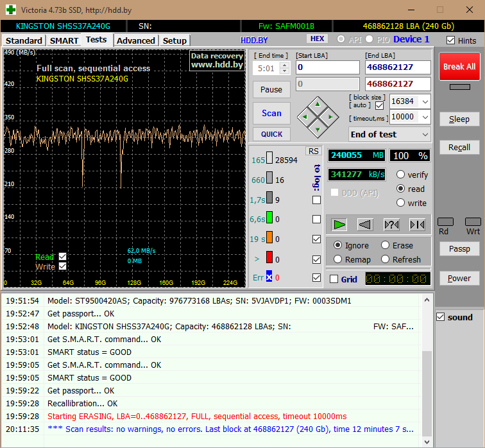Image resolution: width=485 pixels, height=448 pixels.
Task: Open the Advanced tab
Action: coord(136,40)
